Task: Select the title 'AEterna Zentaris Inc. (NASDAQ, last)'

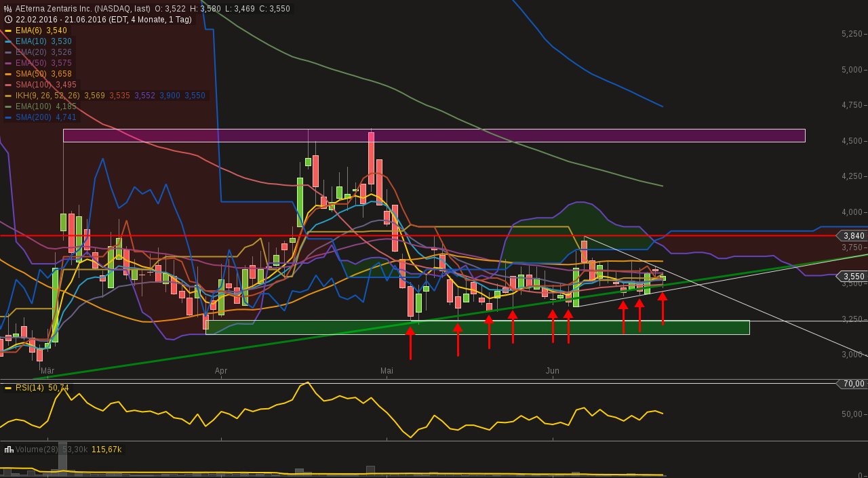Action: 83,9
